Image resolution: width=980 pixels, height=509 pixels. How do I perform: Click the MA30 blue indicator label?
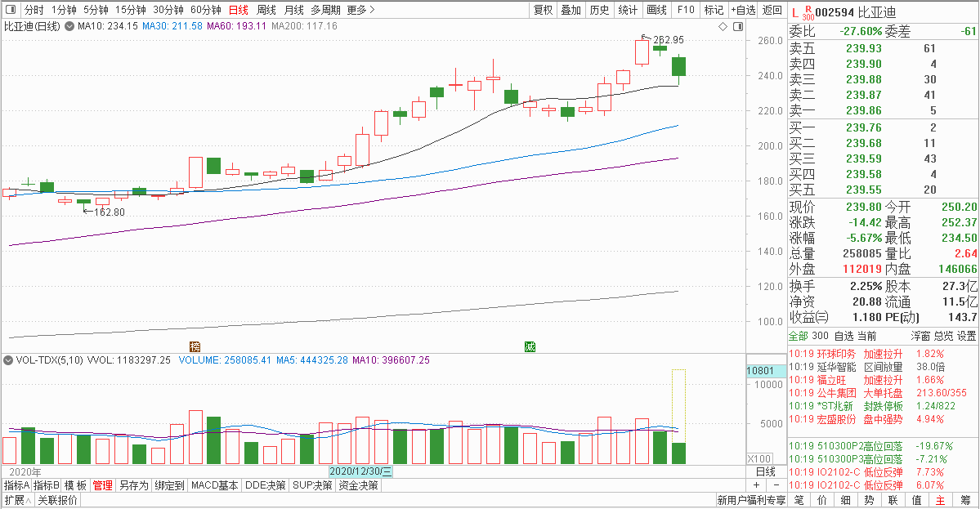click(172, 27)
